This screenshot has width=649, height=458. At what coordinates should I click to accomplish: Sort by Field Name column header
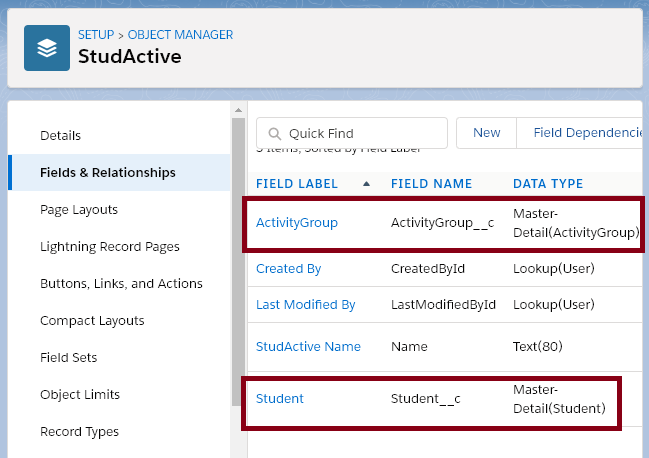coord(431,184)
